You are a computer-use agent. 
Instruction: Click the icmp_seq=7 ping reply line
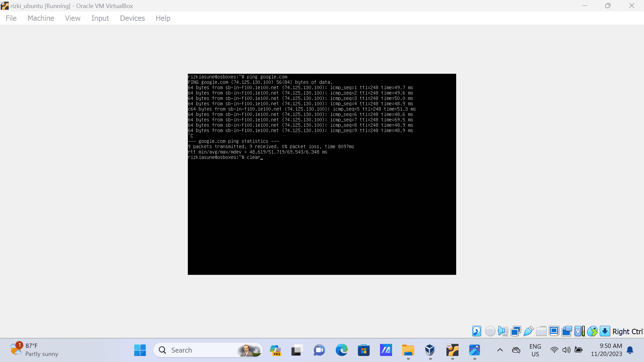pyautogui.click(x=301, y=120)
